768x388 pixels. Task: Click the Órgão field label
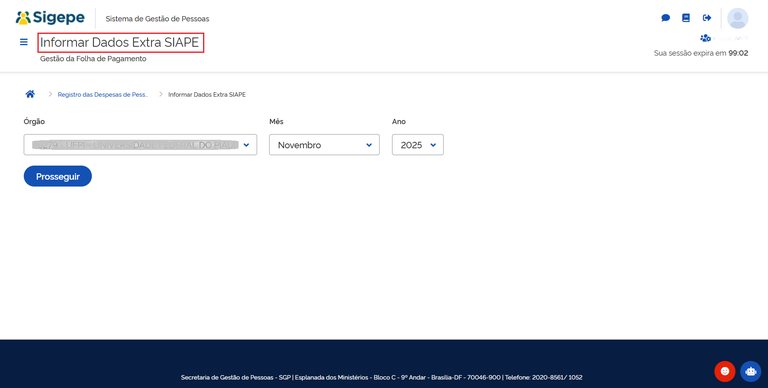point(34,121)
